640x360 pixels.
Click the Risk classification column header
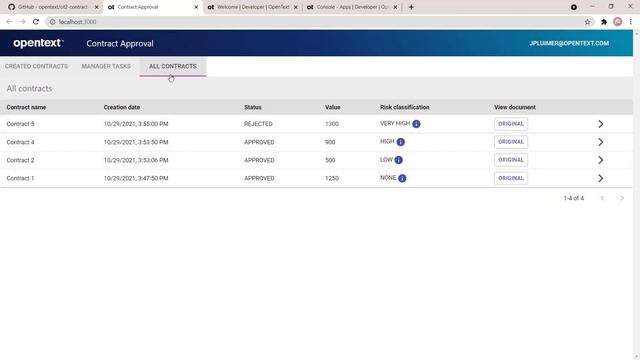coord(404,107)
